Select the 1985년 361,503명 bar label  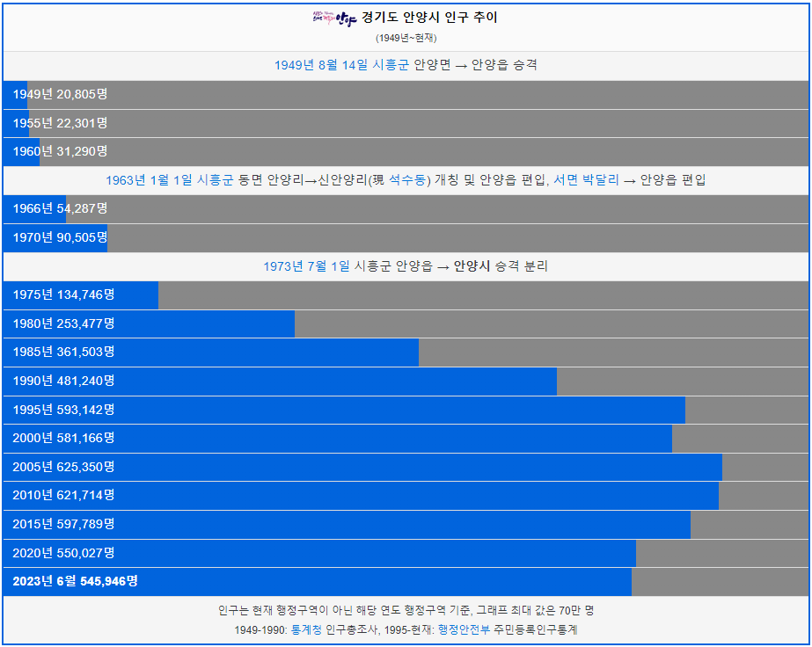pos(63,352)
